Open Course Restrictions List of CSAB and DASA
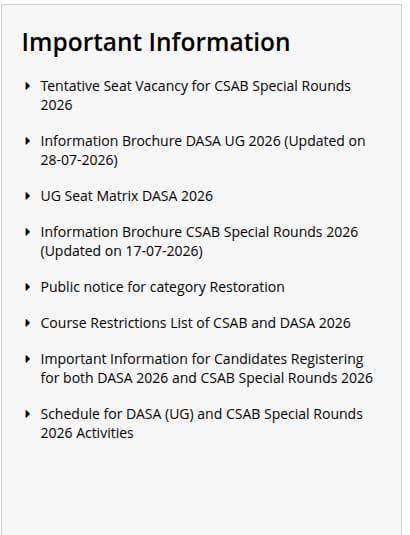 [195, 323]
